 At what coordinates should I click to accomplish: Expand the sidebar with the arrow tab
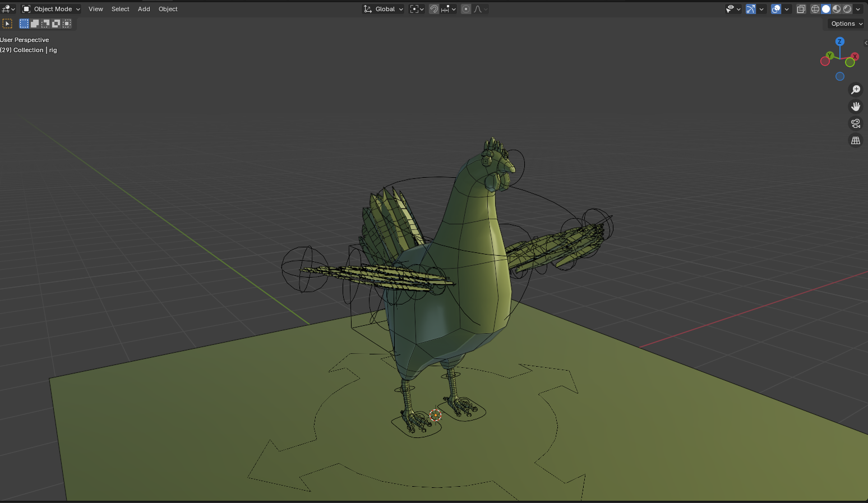(x=865, y=43)
